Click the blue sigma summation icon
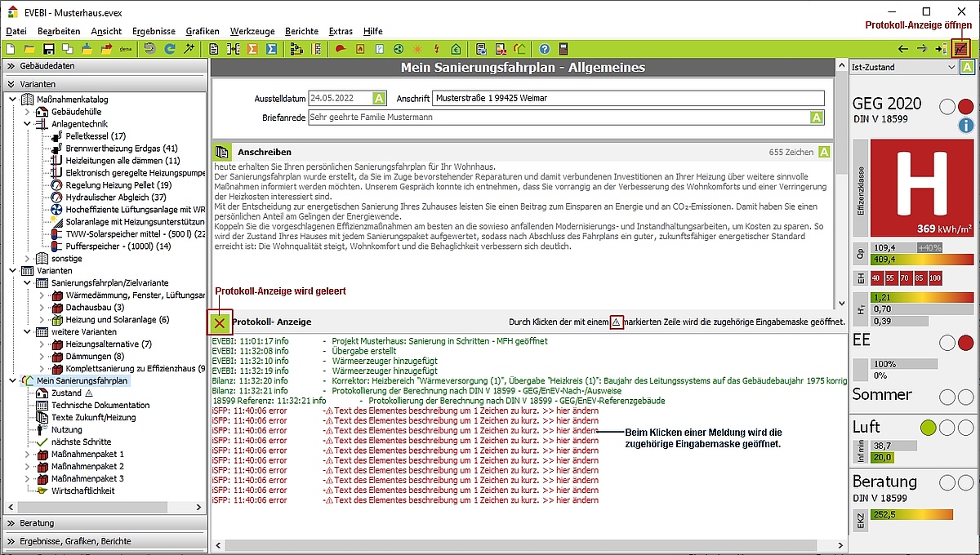Screen dimensions: 980x555 [x=271, y=49]
